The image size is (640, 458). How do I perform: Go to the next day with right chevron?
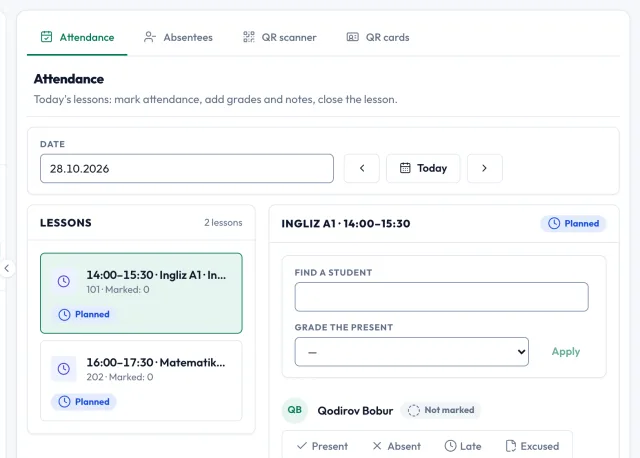(484, 168)
